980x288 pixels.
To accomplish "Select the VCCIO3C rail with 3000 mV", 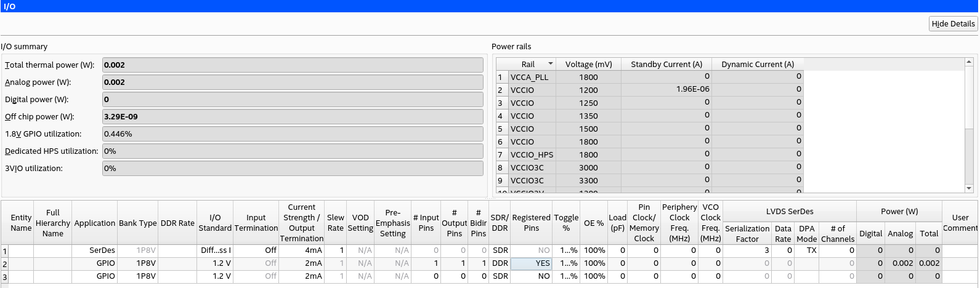I will [650, 167].
